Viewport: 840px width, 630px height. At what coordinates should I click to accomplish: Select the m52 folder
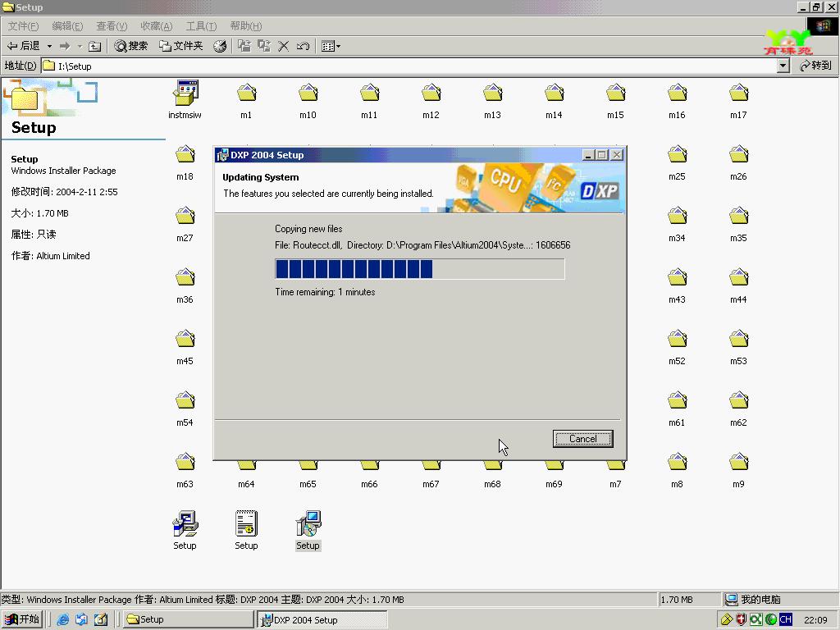(x=677, y=347)
